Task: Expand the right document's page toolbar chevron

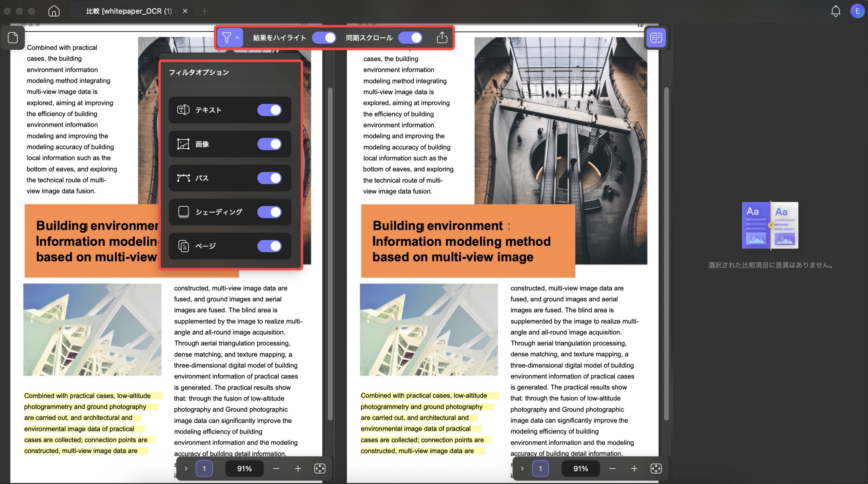Action: pos(522,469)
